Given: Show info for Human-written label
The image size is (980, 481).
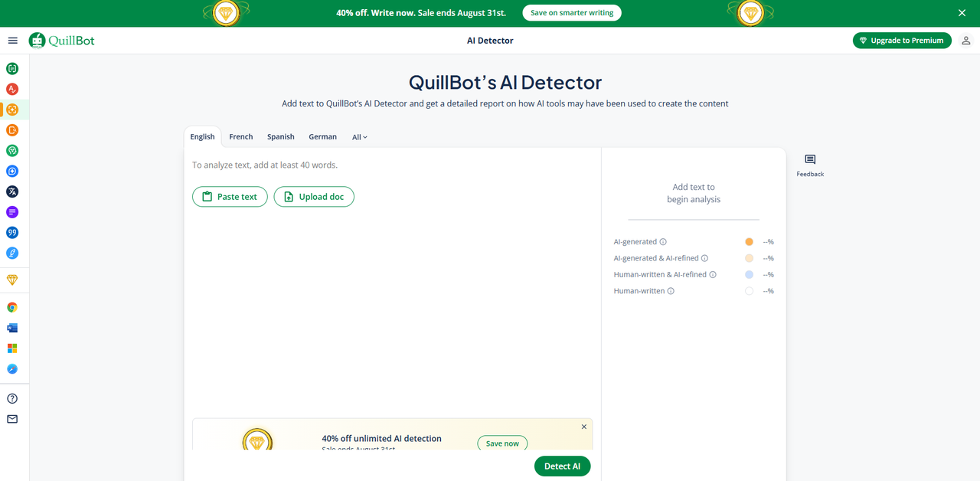Looking at the screenshot, I should coord(671,291).
